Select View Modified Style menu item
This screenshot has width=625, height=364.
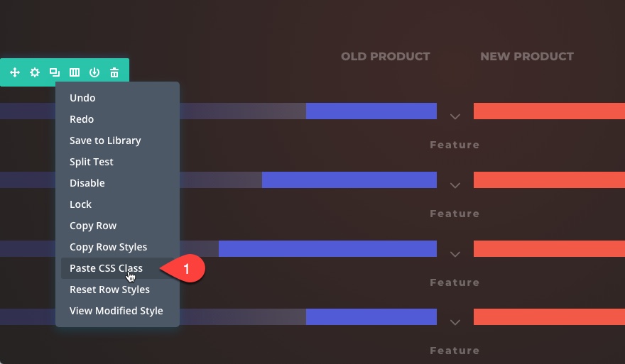(x=116, y=311)
